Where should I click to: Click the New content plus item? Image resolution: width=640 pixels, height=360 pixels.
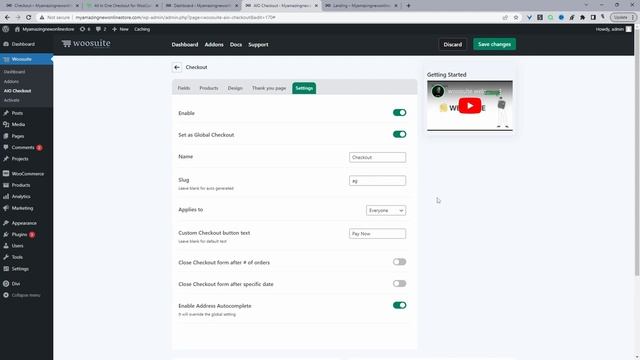tap(120, 29)
